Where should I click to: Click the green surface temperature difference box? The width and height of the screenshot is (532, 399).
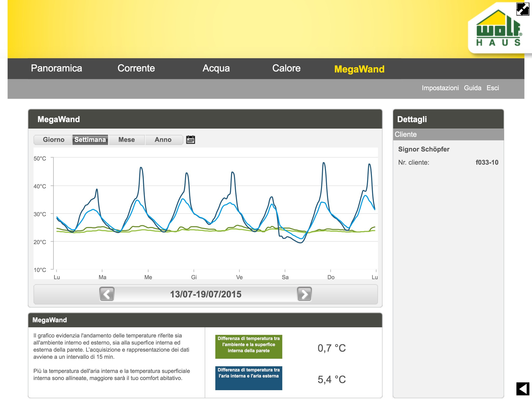click(249, 347)
